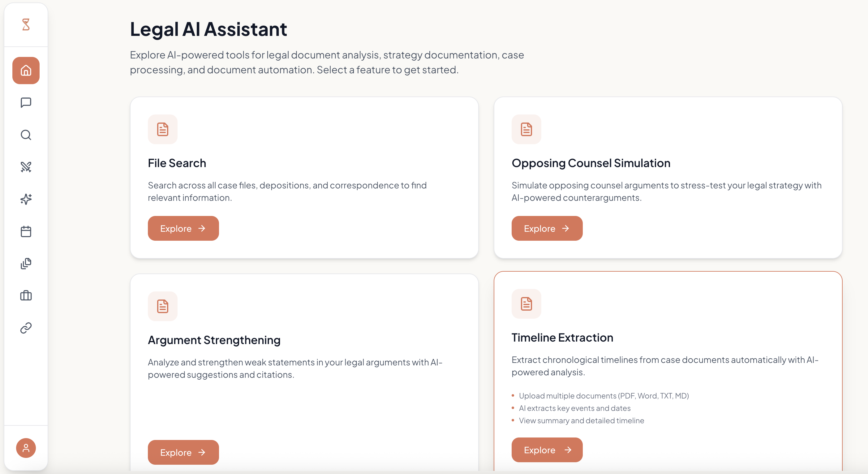Viewport: 868px width, 474px height.
Task: Open the user profile avatar
Action: pyautogui.click(x=26, y=448)
